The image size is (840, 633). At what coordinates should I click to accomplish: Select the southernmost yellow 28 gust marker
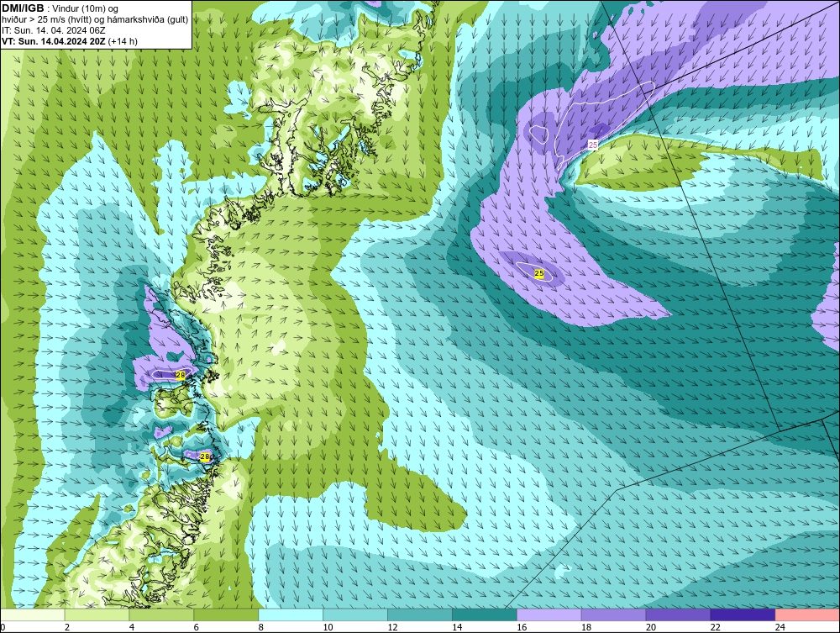point(205,456)
